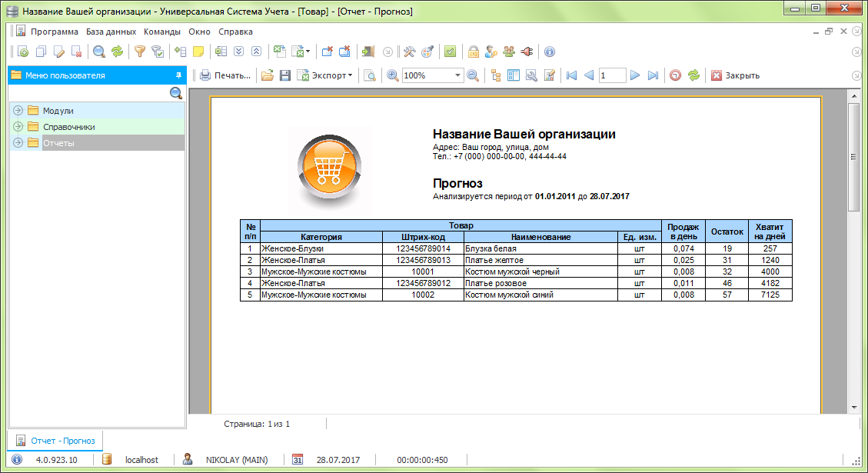The image size is (868, 473).
Task: Click the page number input field
Action: click(612, 75)
